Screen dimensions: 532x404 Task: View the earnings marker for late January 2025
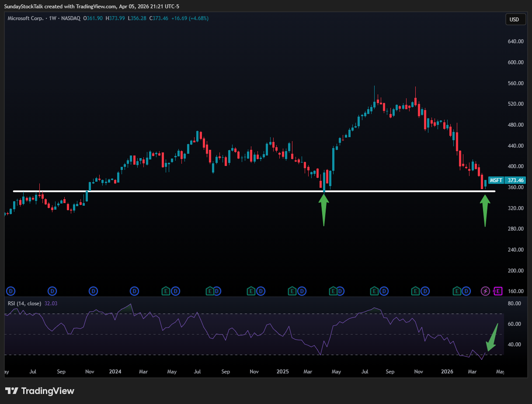(x=292, y=291)
